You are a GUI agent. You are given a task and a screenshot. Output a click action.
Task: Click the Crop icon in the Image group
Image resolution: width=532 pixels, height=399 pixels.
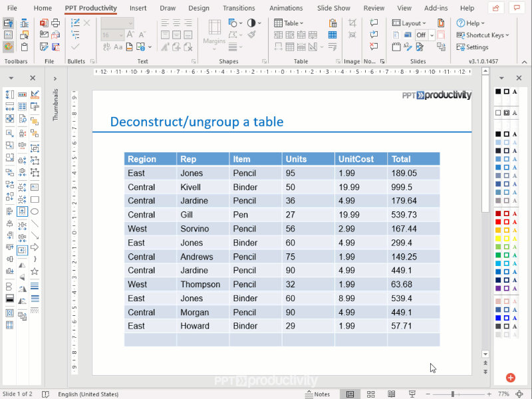(x=352, y=23)
